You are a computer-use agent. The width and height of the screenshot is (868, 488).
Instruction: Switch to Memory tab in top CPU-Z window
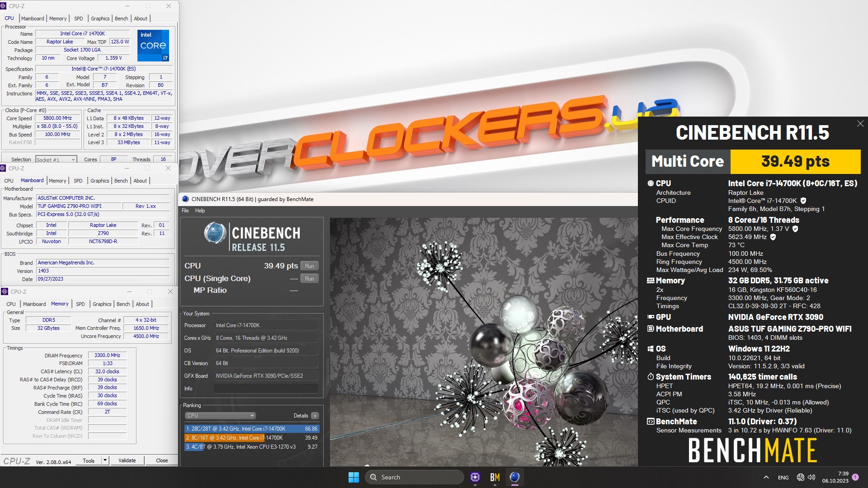58,19
